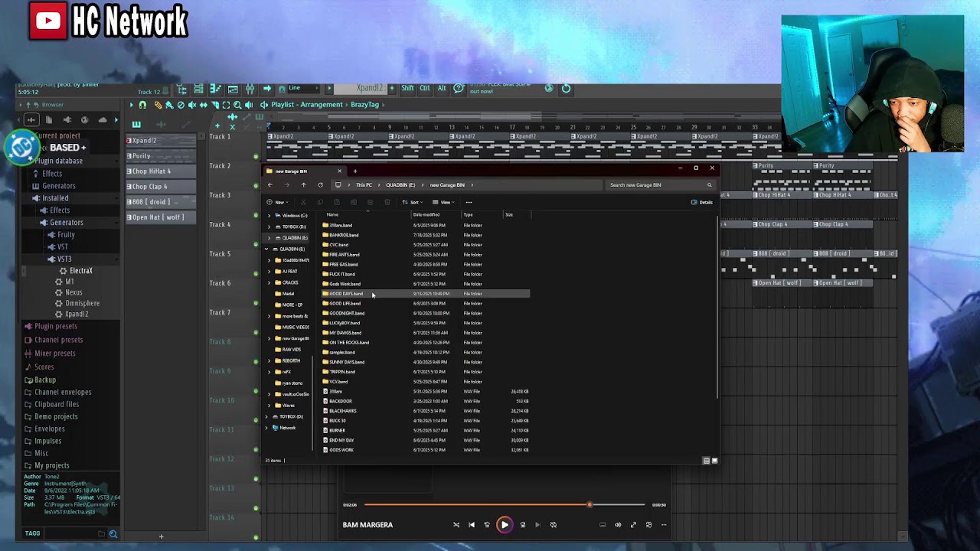Select the QUADBIN (E:) breadcrumb

pyautogui.click(x=400, y=185)
